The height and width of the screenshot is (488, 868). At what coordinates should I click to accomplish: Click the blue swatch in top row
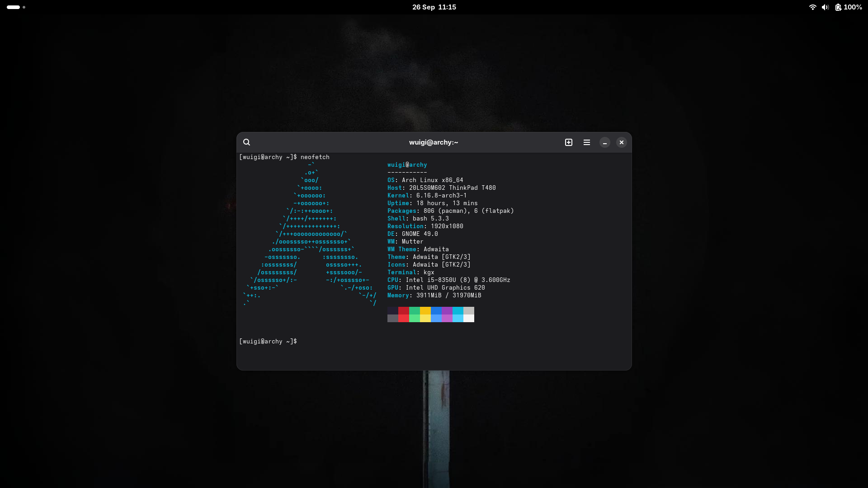point(436,310)
